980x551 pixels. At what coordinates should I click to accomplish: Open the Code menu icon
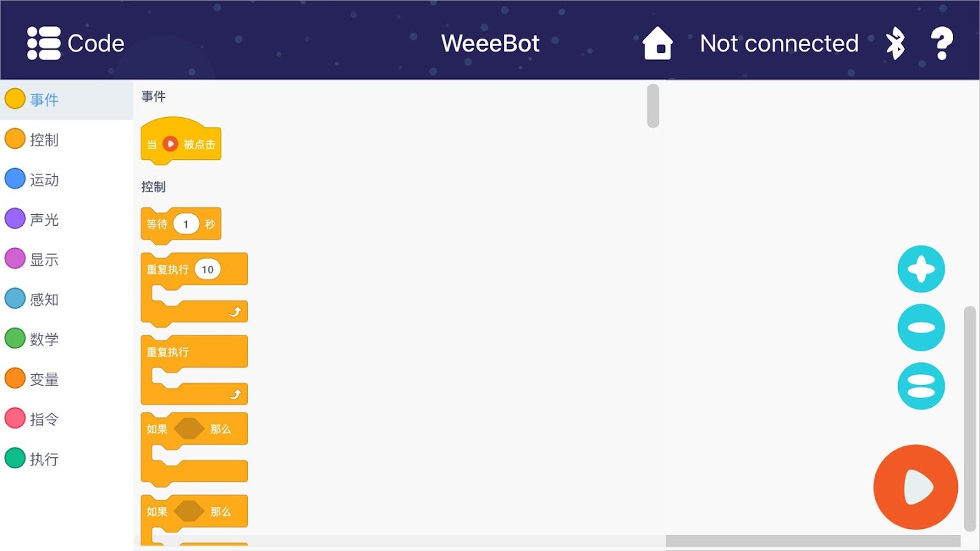tap(43, 43)
